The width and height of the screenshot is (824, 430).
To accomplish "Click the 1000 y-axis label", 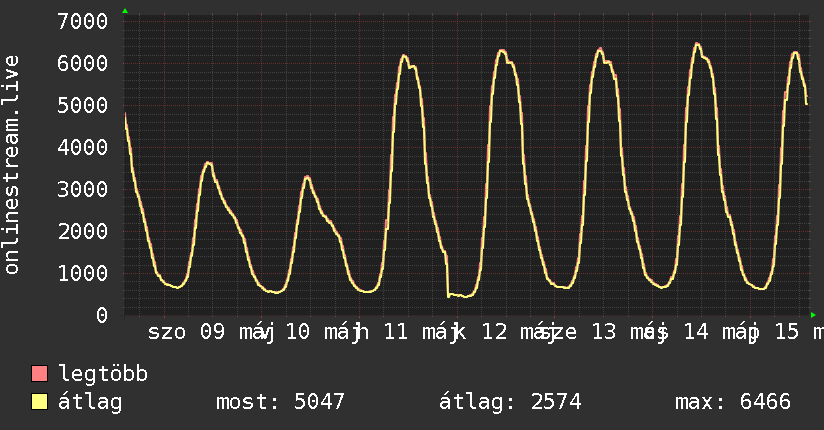I will [x=83, y=273].
